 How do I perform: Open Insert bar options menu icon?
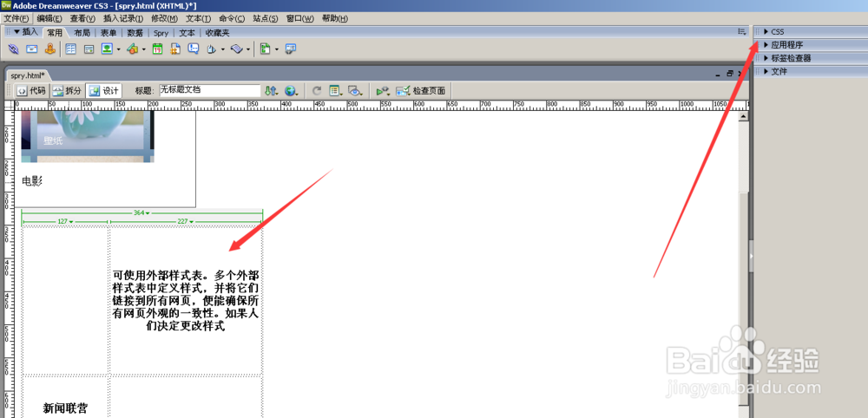click(x=742, y=32)
